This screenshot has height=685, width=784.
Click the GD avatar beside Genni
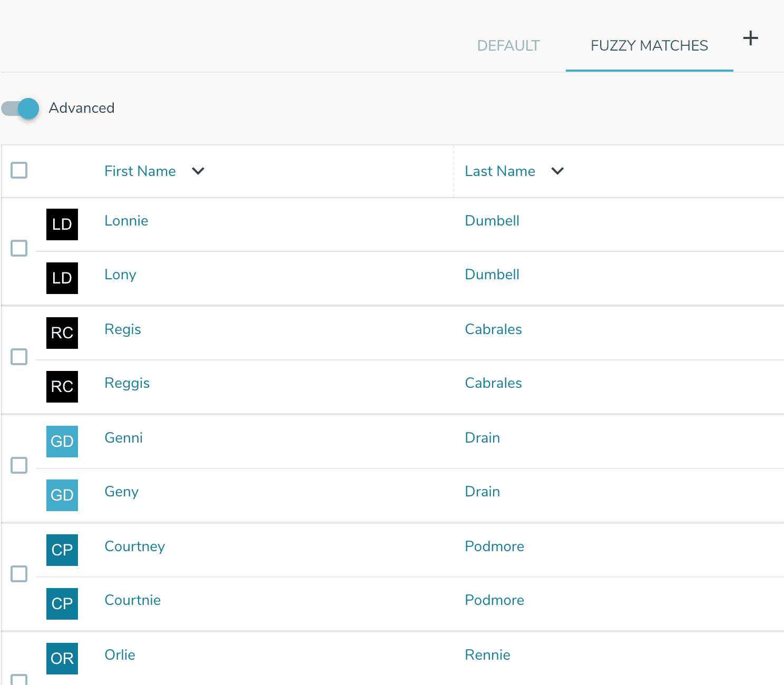(x=62, y=442)
